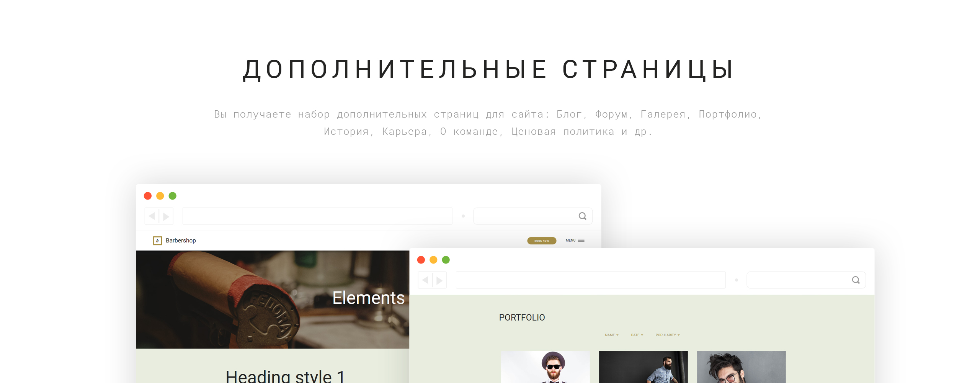Open portfolio thumbnail of man with hat and sunglasses
The height and width of the screenshot is (383, 980).
pyautogui.click(x=546, y=367)
